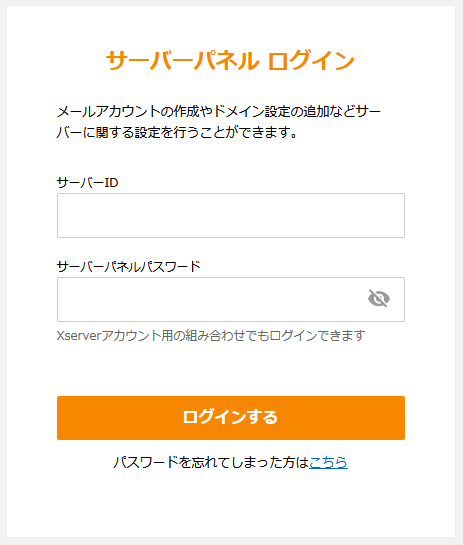Click the word サーバーパネル in the orange title
This screenshot has width=463, height=545.
tap(183, 60)
